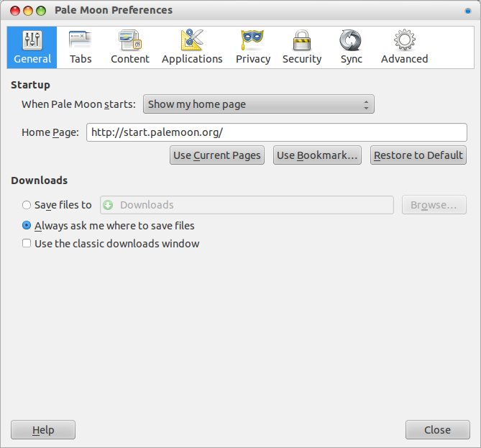Open the Content preferences icon
This screenshot has height=448, width=481.
point(130,40)
